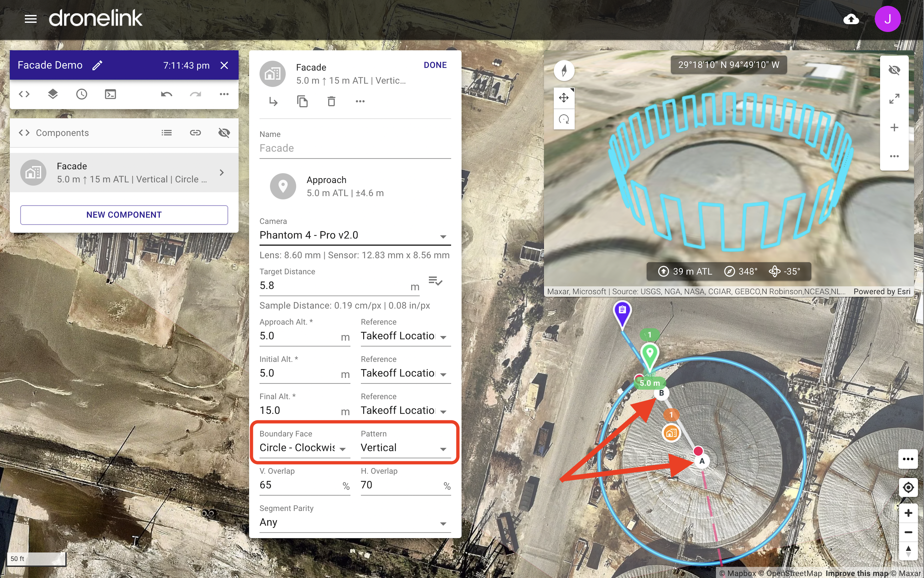The width and height of the screenshot is (924, 578).
Task: Click the 3D preview compass icon
Action: pos(564,70)
